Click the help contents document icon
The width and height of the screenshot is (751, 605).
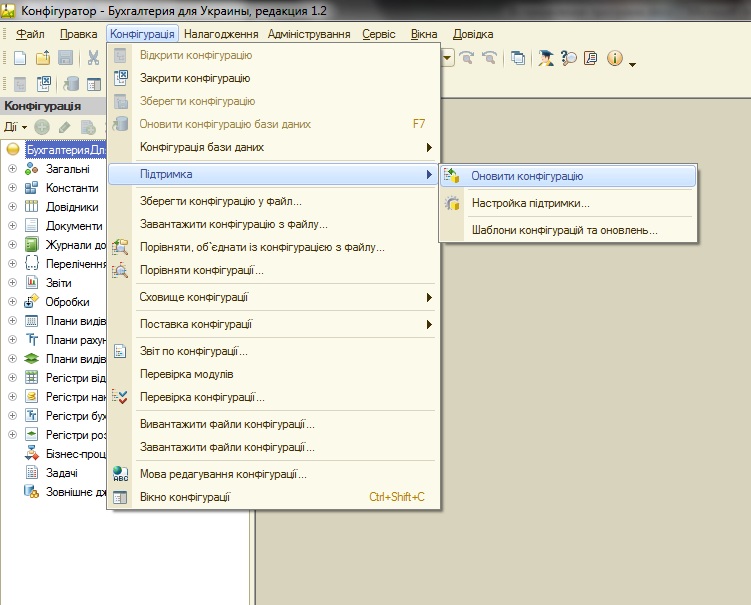click(x=591, y=58)
